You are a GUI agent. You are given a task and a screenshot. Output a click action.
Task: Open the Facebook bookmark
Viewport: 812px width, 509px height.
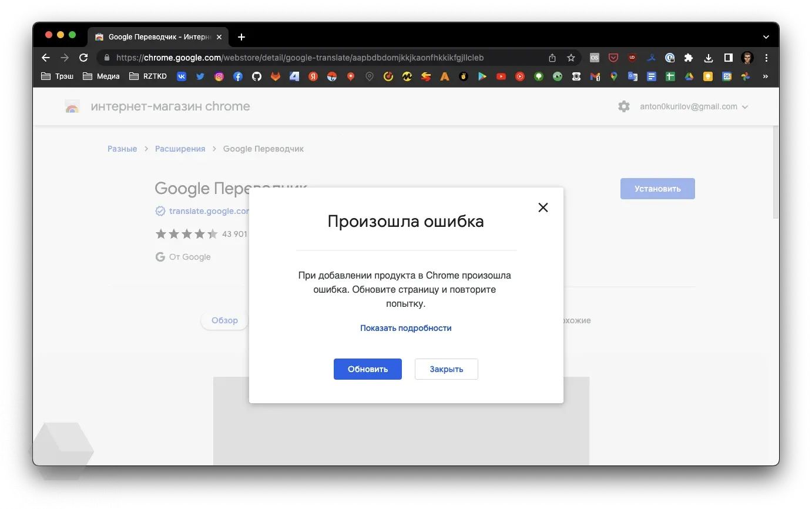[x=238, y=76]
